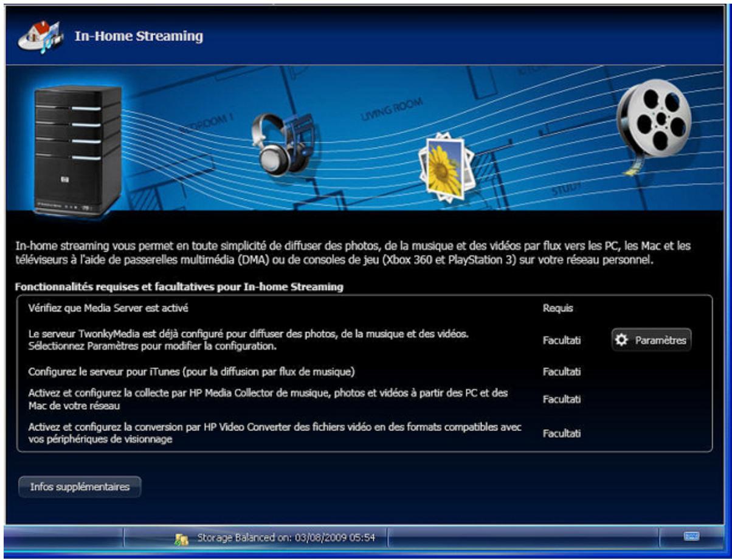Click the In-Home Streaming house logo icon
Viewport: 732px width, 560px height.
[x=40, y=37]
